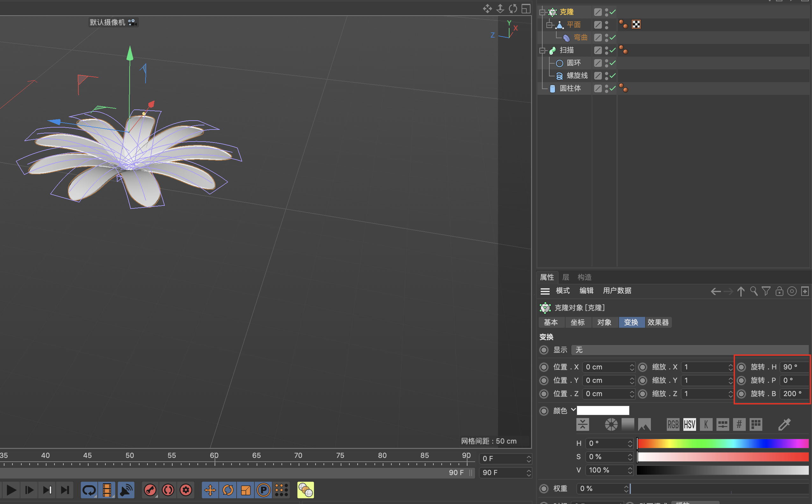812x504 pixels.
Task: Collapse the 克隆 object tree node
Action: point(542,12)
